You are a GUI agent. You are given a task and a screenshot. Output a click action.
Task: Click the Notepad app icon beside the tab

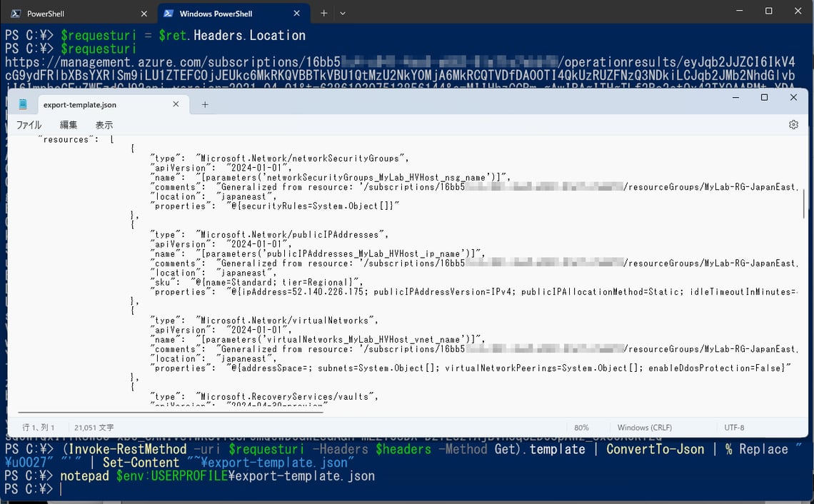tap(23, 104)
